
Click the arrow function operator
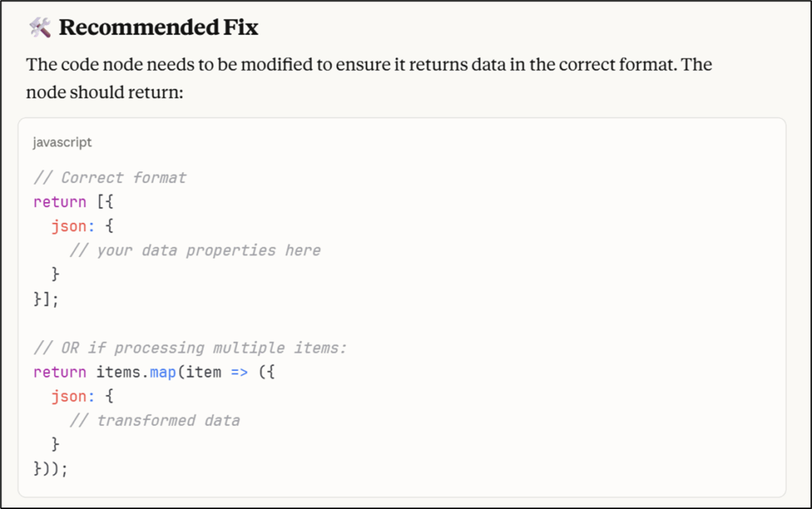(239, 373)
